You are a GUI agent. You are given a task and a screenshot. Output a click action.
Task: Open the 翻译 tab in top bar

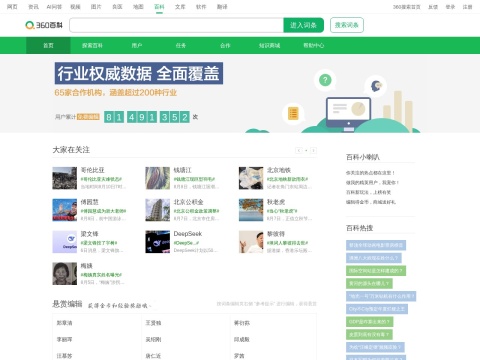tap(222, 7)
